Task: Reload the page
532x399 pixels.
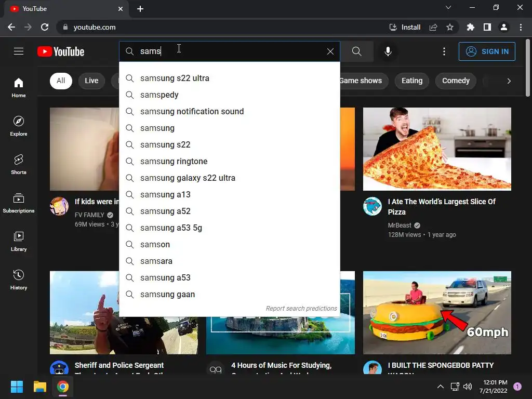Action: click(45, 27)
